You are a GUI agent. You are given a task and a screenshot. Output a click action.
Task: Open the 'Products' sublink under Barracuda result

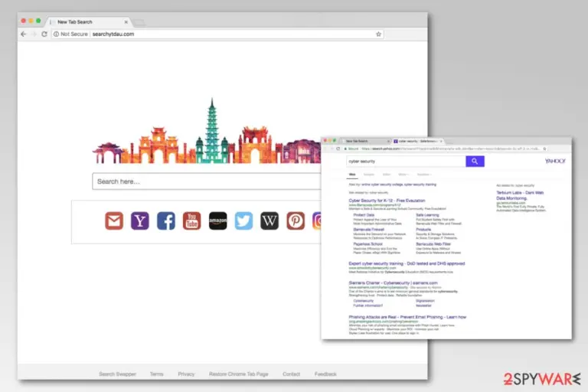(423, 229)
